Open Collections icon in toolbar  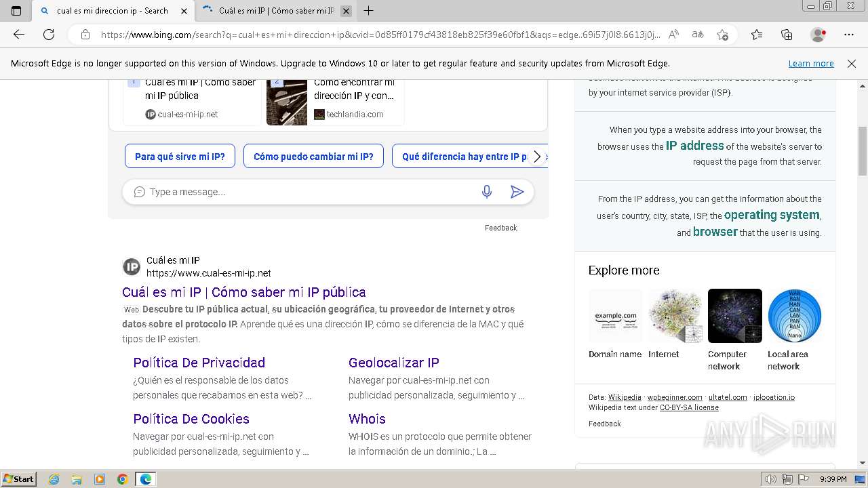click(787, 35)
